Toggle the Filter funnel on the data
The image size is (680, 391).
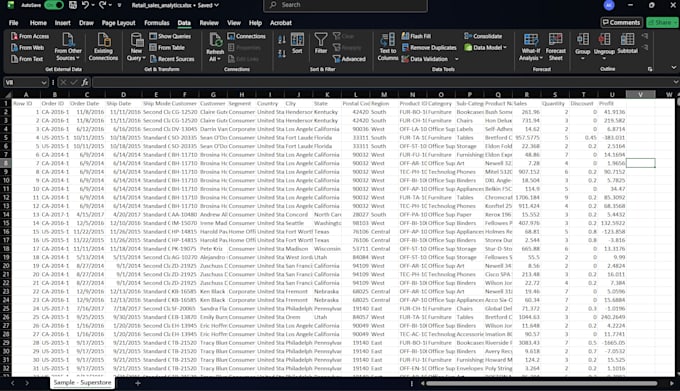(321, 43)
